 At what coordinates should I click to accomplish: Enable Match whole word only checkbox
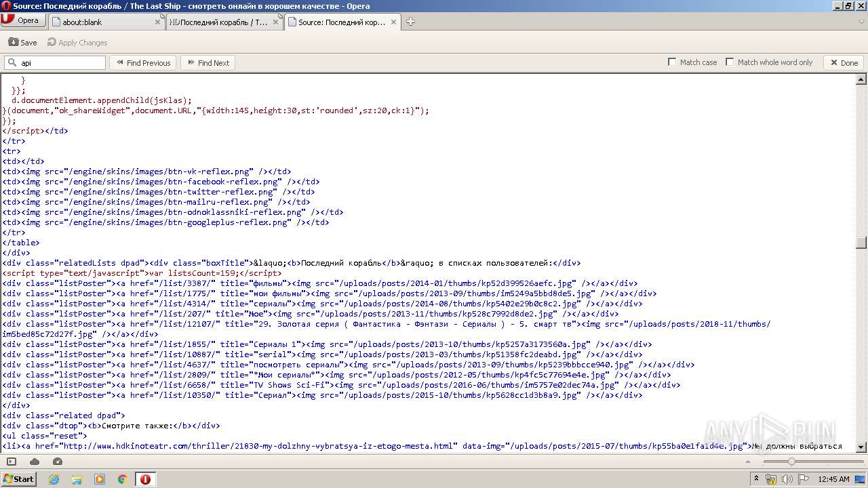tap(730, 62)
